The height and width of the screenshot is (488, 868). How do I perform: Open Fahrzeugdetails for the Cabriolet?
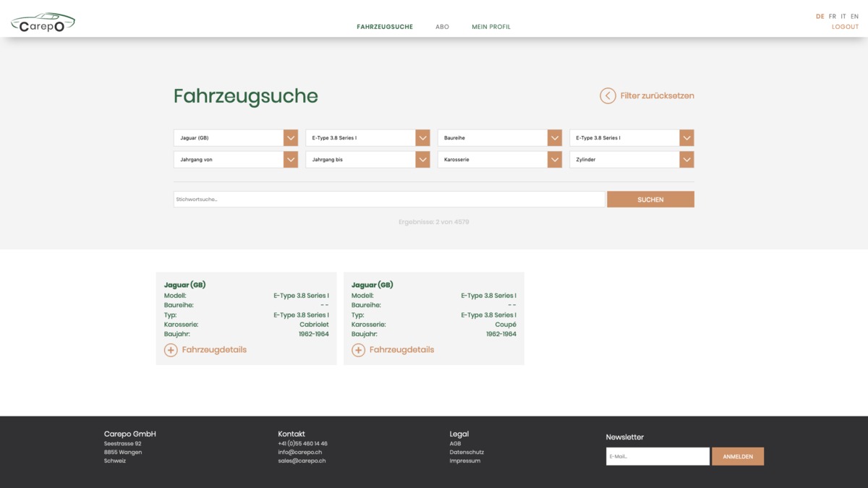(x=214, y=350)
